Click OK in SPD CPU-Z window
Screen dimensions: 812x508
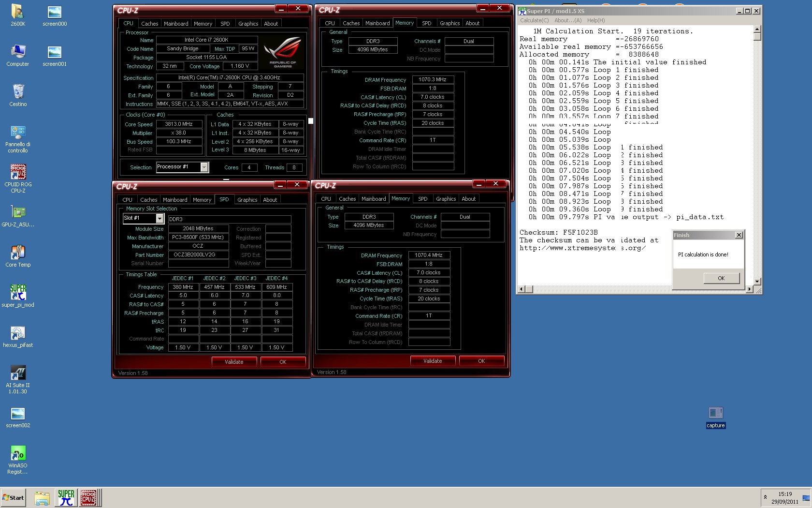click(283, 362)
